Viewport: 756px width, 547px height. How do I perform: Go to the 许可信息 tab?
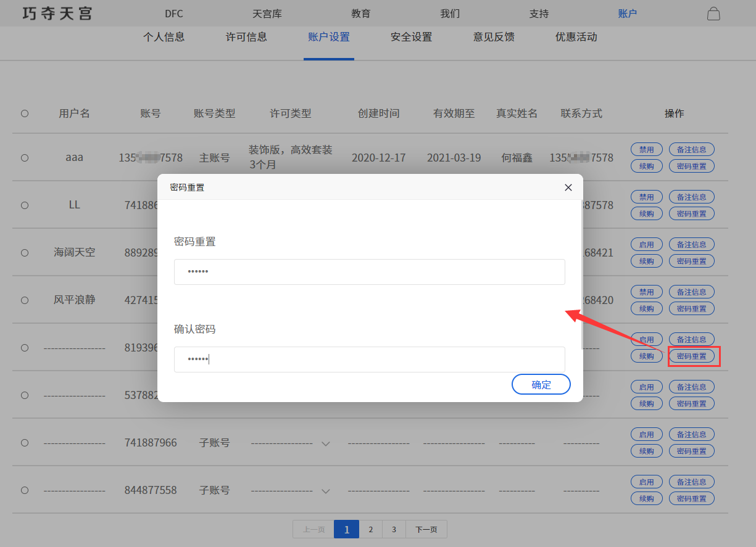pos(246,37)
